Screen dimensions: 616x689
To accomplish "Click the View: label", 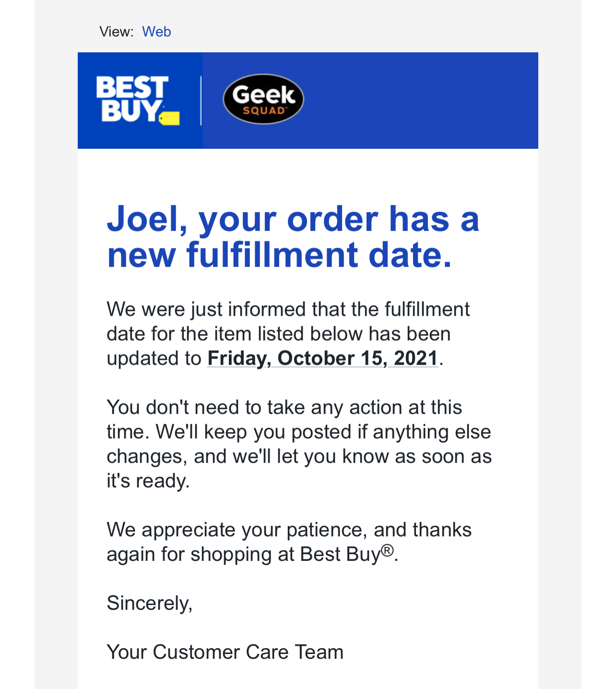I will click(x=117, y=32).
